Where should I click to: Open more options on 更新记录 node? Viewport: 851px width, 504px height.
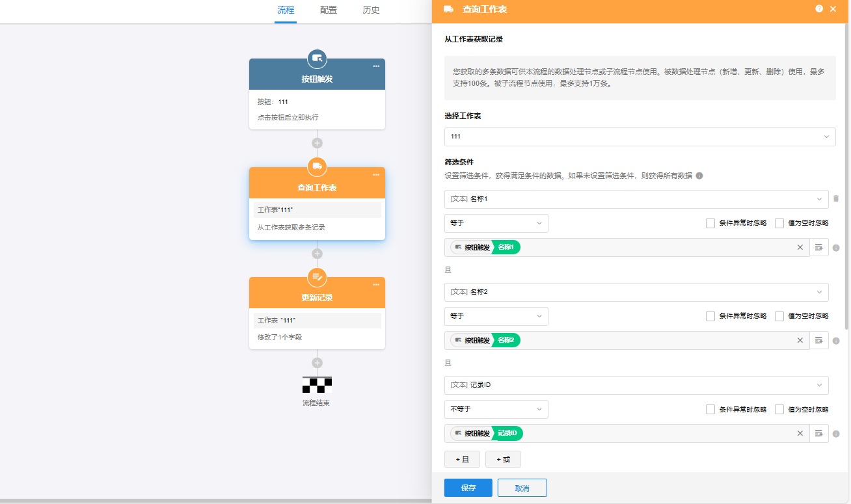tap(376, 285)
